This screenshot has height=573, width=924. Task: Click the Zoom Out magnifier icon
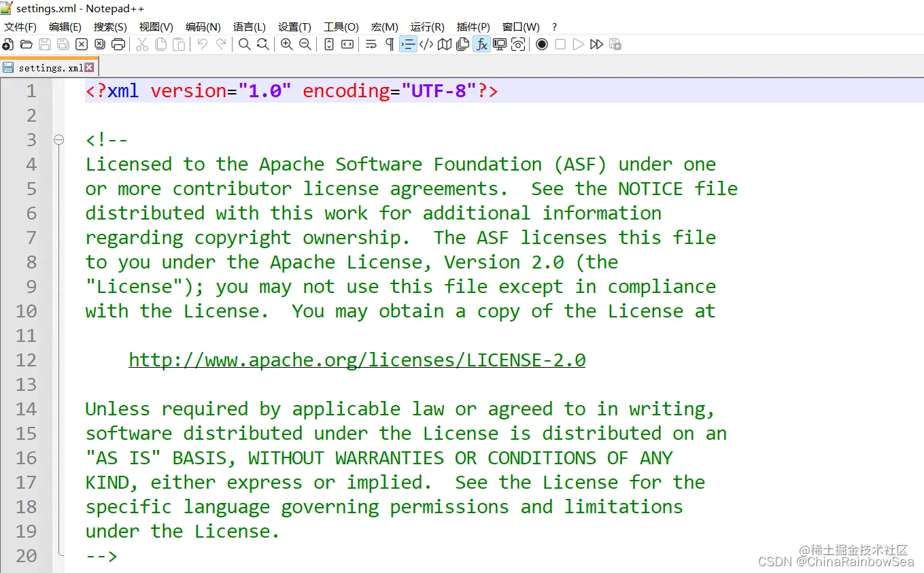(305, 44)
